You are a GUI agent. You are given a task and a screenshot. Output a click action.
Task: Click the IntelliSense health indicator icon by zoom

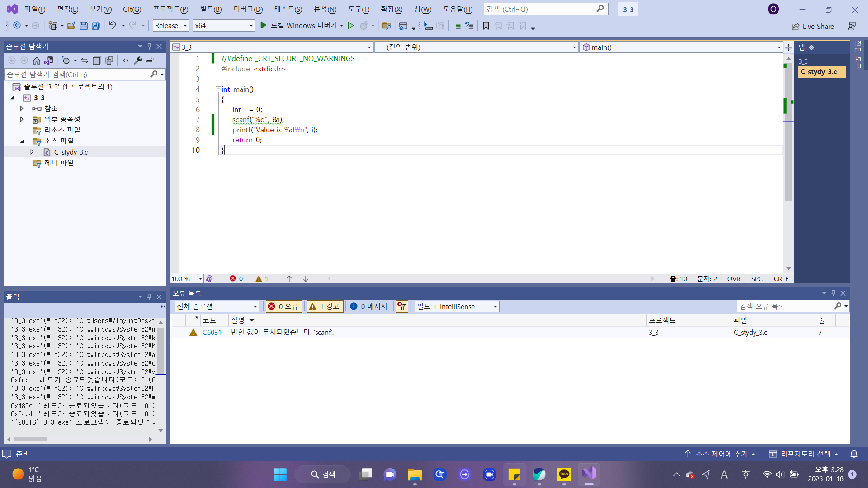point(209,279)
